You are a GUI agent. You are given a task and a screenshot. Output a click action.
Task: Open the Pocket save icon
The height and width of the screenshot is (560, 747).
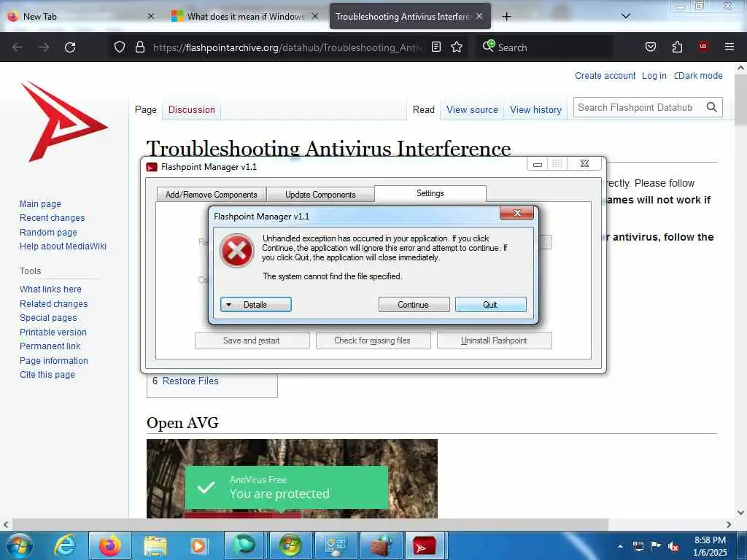point(650,47)
